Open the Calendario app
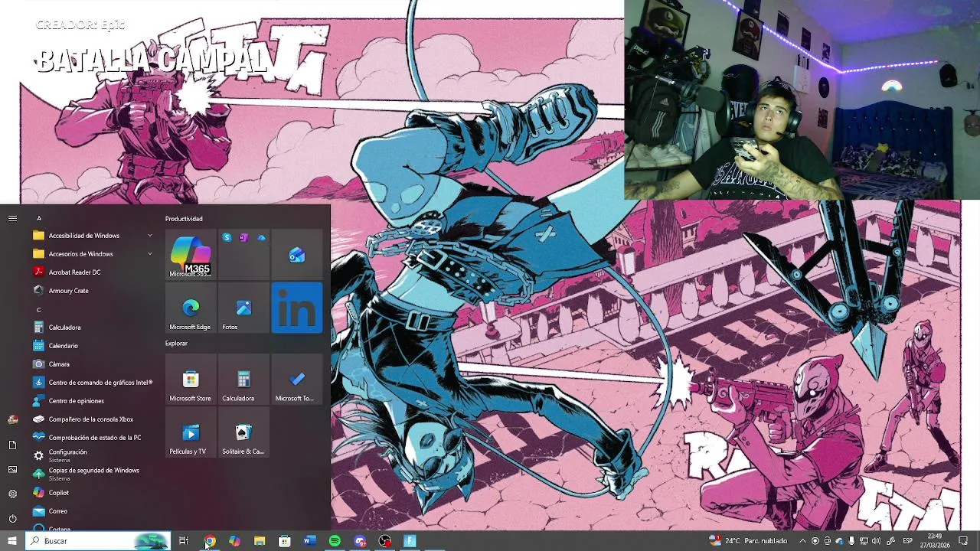Viewport: 980px width, 551px height. 92,345
